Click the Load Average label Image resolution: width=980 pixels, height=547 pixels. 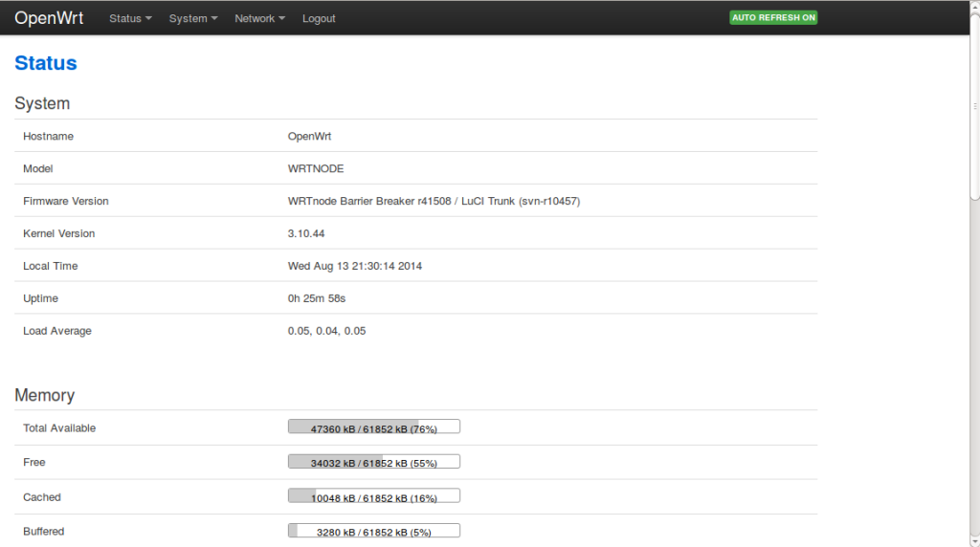pos(57,331)
